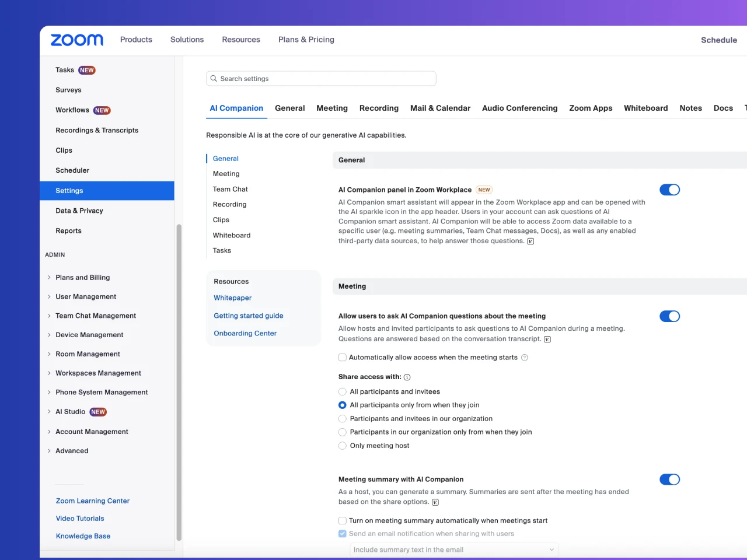Viewport: 747px width, 560px height.
Task: Click info icon next to Share access with
Action: click(x=407, y=377)
